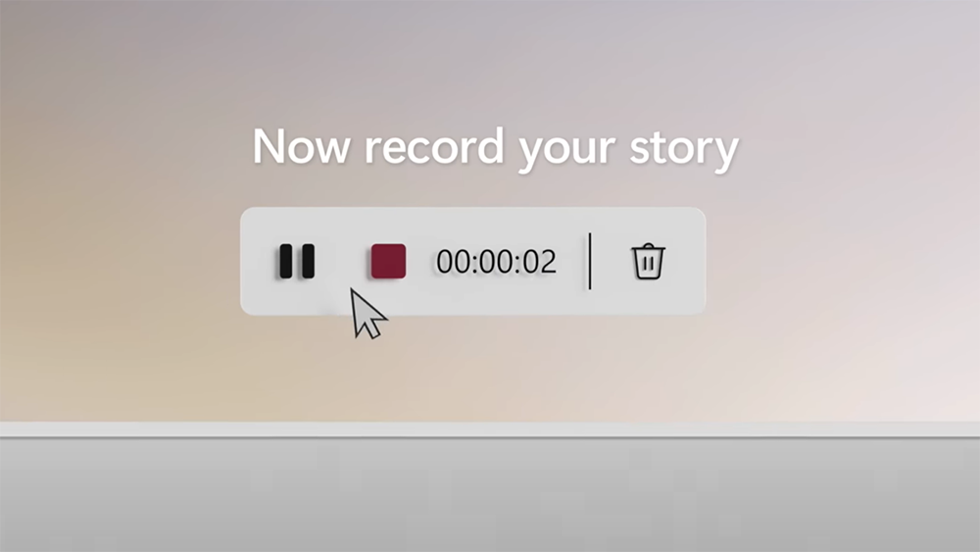This screenshot has height=552, width=980.
Task: Pause the recording
Action: [297, 261]
